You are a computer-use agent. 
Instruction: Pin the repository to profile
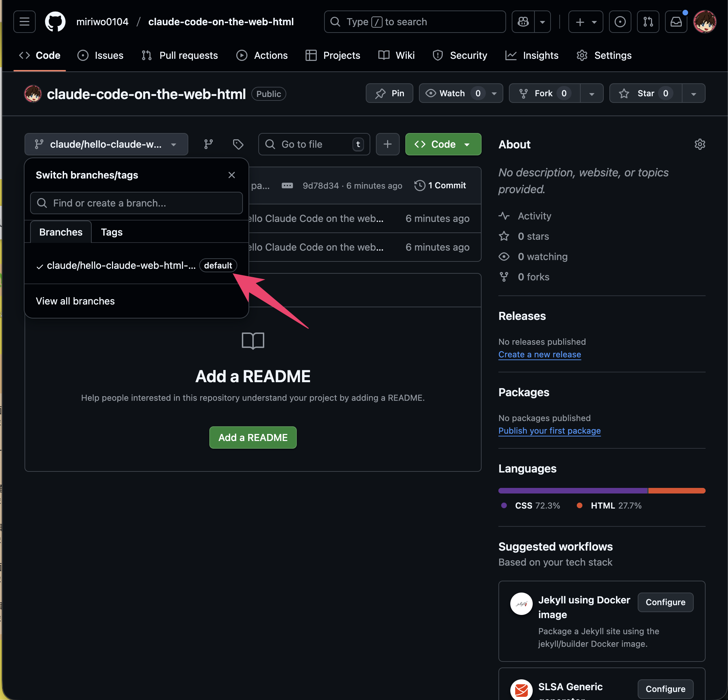click(x=389, y=93)
